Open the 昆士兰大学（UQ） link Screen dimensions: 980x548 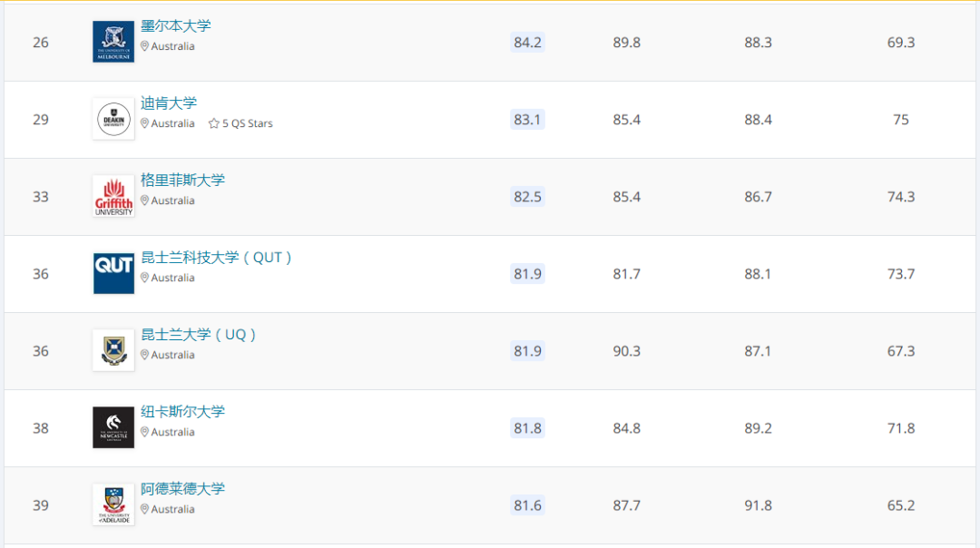click(x=199, y=334)
